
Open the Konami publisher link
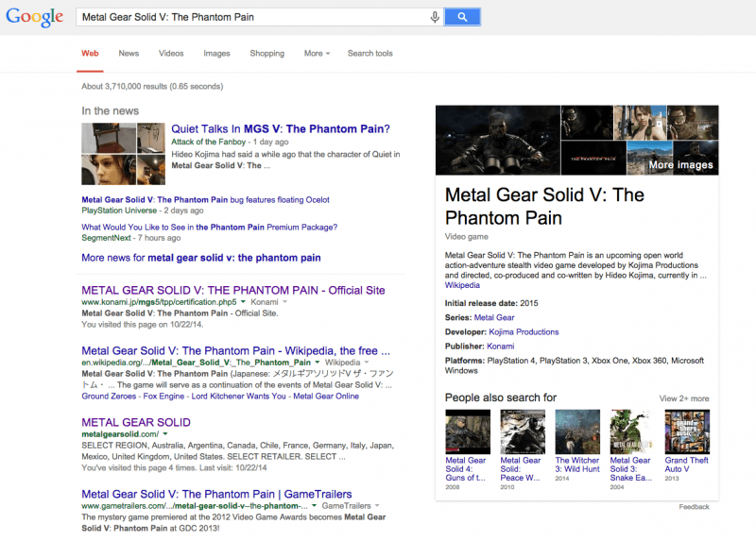click(x=501, y=347)
